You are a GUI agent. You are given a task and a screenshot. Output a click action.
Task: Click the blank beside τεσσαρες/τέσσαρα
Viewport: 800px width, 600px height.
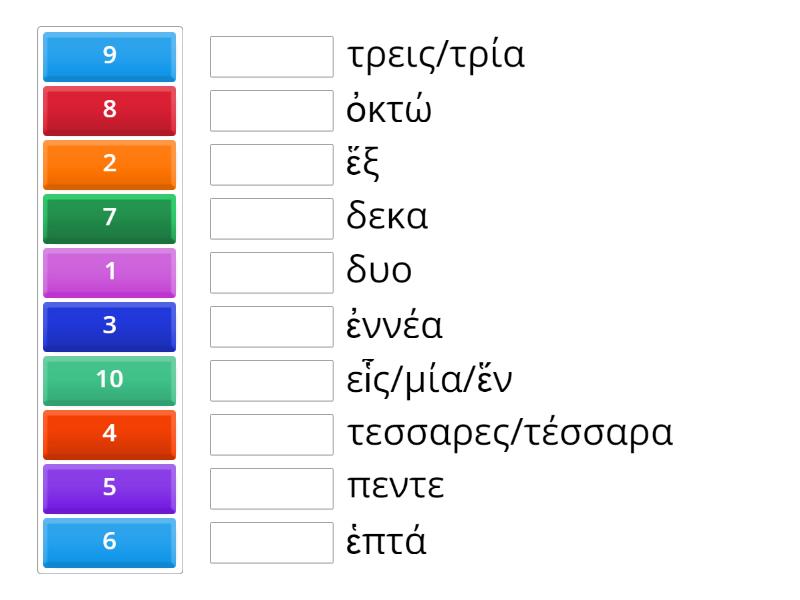click(272, 433)
